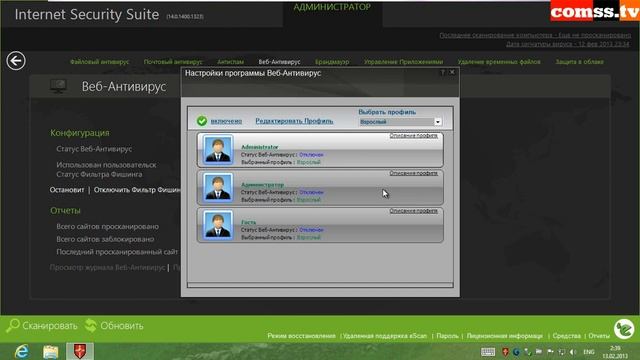Click the Сканировать magnifier icon
Screen dimensions: 640x360
13,326
